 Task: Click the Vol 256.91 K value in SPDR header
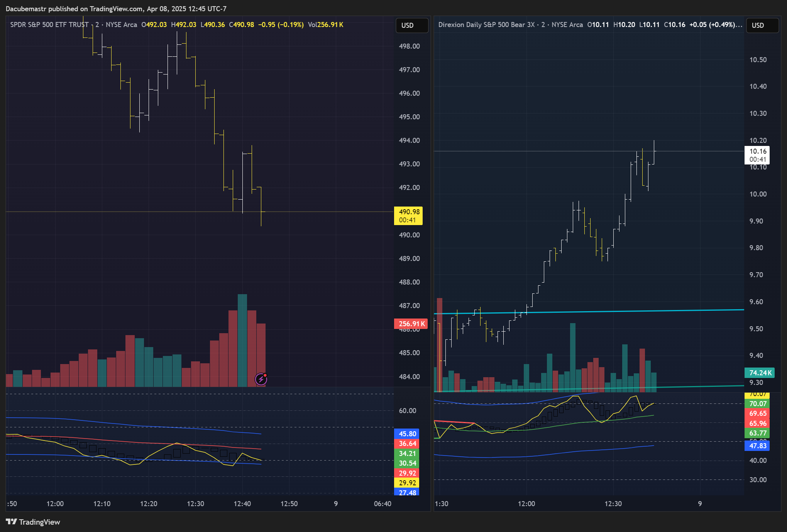[x=325, y=25]
